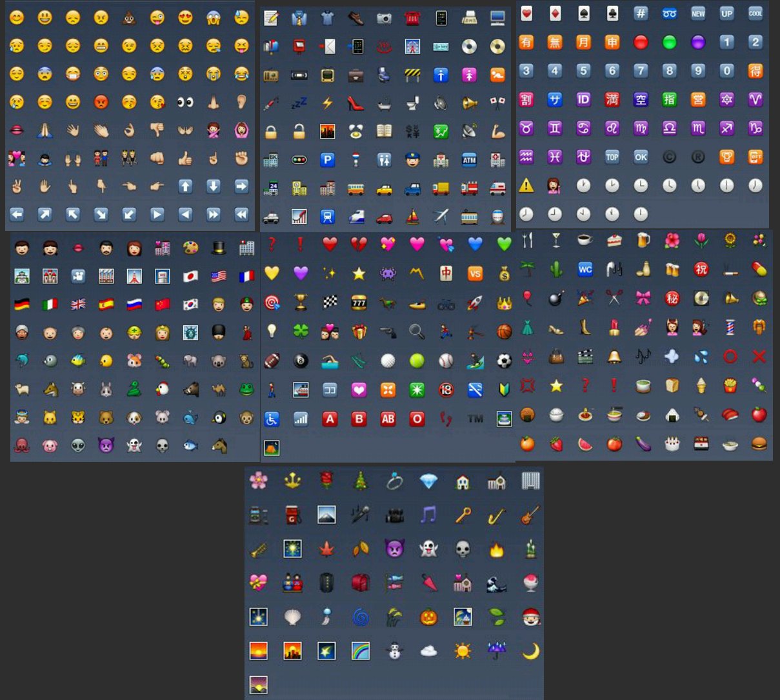780x700 pixels.
Task: Choose the jack-o-lantern pumpkin emoji
Action: [428, 617]
